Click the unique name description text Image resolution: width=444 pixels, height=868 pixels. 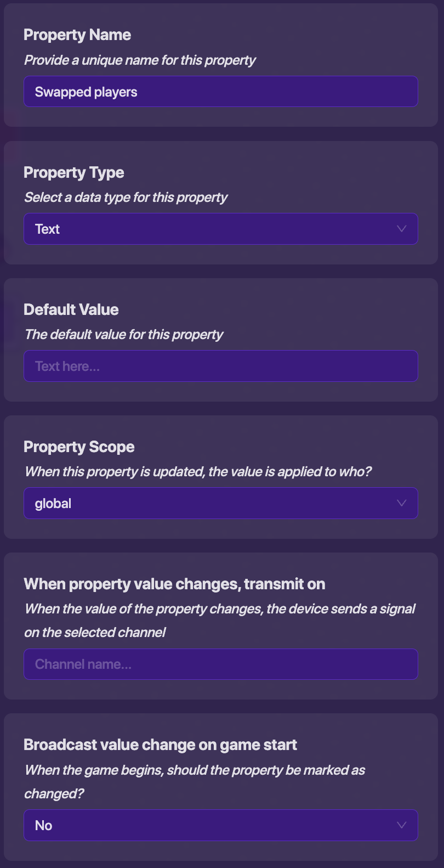click(140, 60)
